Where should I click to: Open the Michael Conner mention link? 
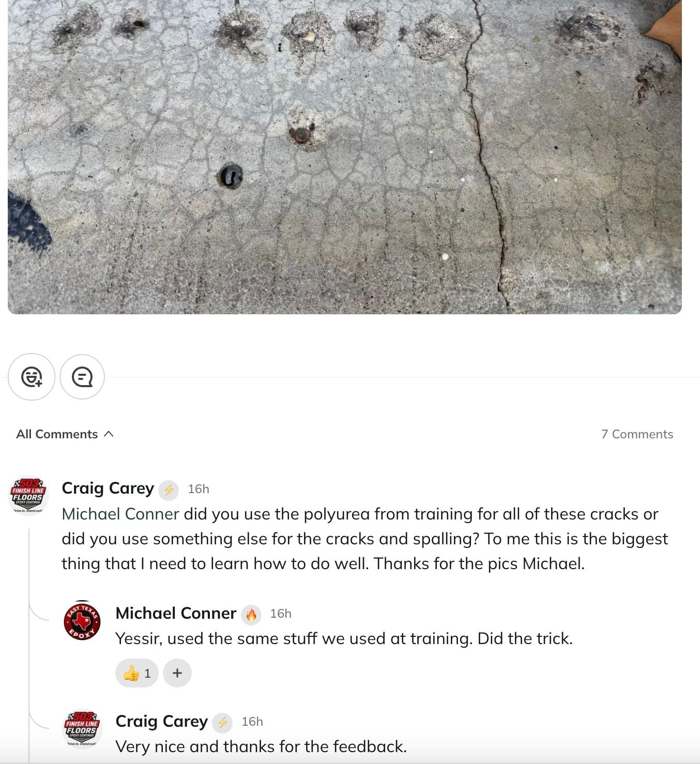point(120,514)
